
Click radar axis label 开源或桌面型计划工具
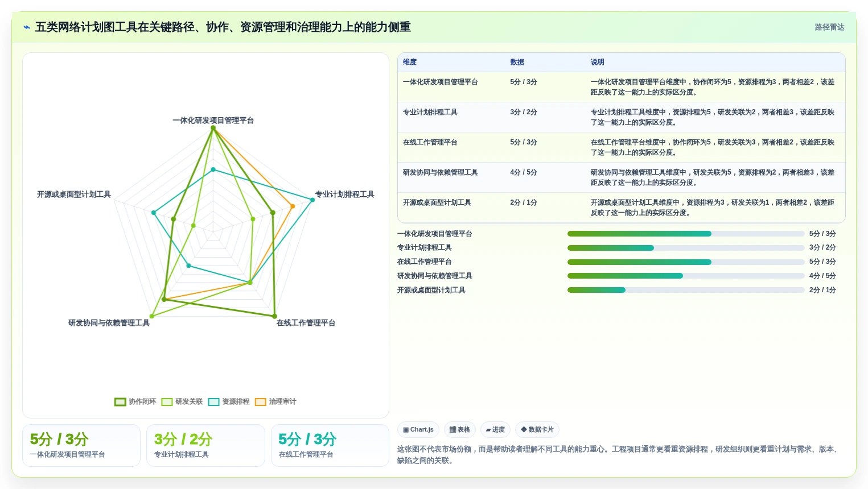74,194
